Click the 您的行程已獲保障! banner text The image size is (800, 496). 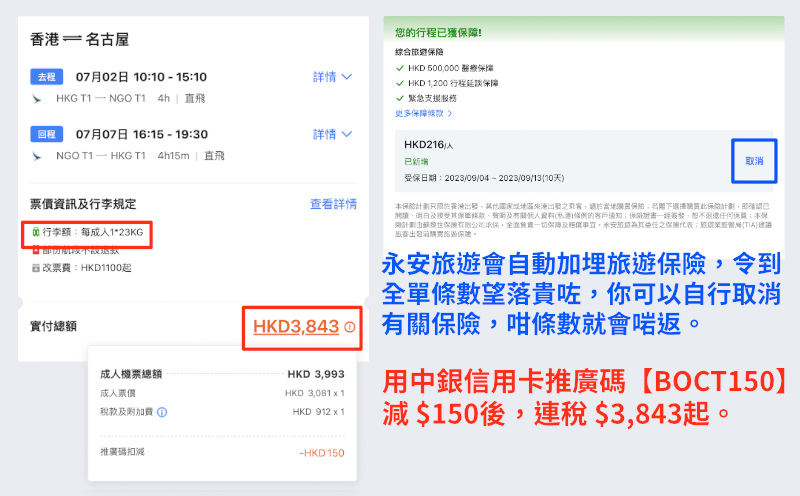438,33
